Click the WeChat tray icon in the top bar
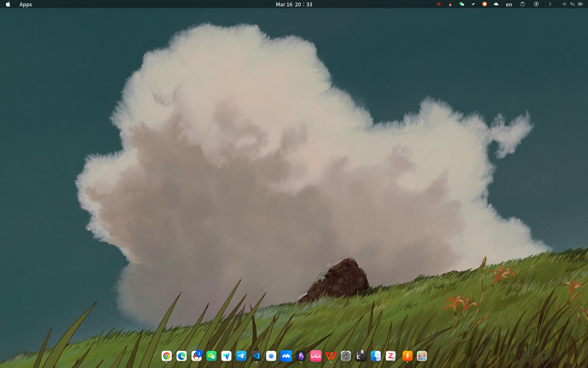588x368 pixels. coord(461,4)
